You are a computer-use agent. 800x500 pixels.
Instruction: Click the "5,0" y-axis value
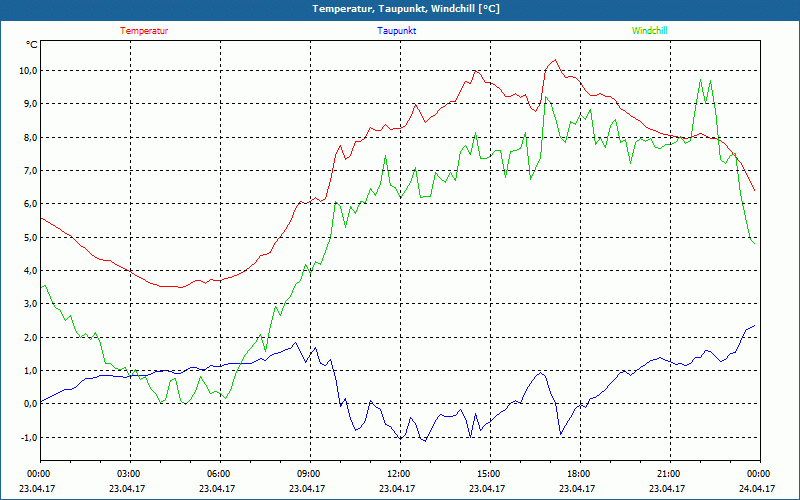click(30, 237)
